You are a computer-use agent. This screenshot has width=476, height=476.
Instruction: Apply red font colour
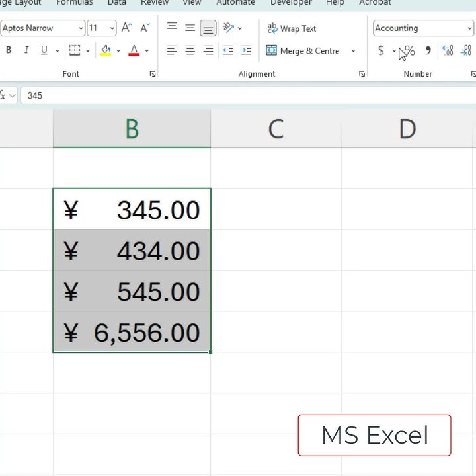(x=134, y=50)
